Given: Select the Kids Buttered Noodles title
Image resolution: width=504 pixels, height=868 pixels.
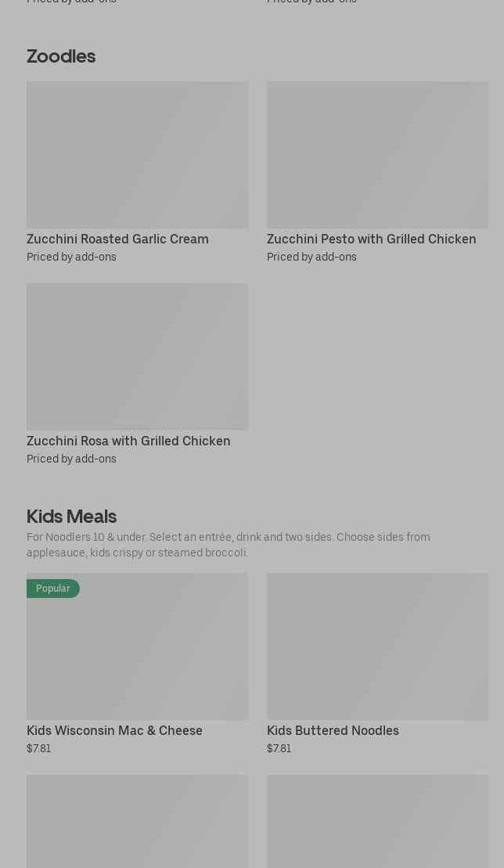Looking at the screenshot, I should (x=333, y=731).
